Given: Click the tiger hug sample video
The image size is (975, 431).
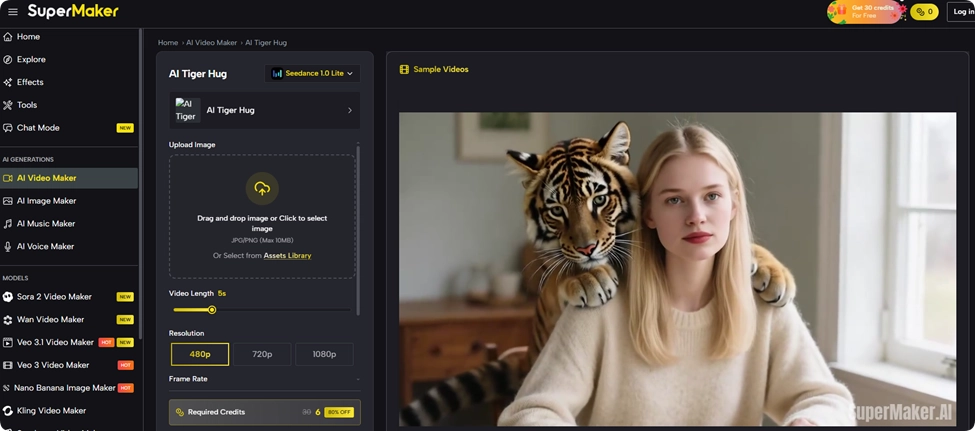Looking at the screenshot, I should point(677,269).
